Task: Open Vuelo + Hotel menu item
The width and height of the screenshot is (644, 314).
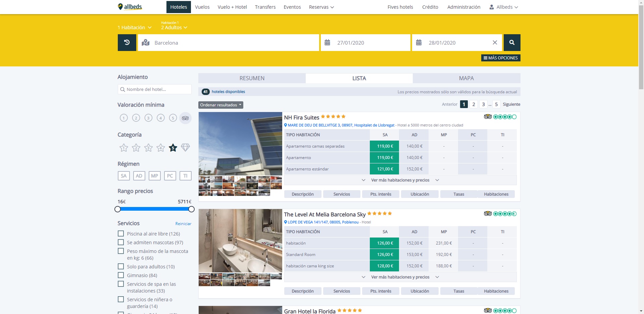Action: [232, 7]
